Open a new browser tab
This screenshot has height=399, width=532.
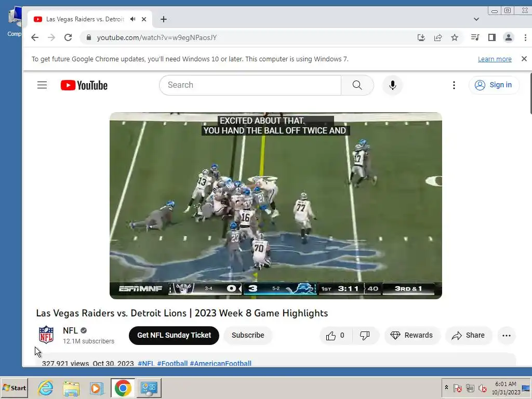click(x=164, y=19)
